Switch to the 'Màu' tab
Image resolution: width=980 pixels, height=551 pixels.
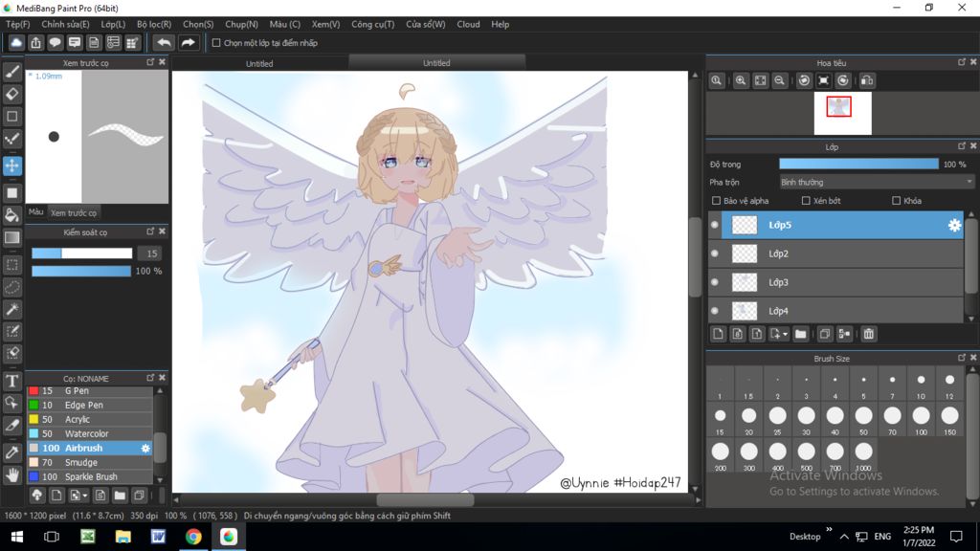coord(36,212)
